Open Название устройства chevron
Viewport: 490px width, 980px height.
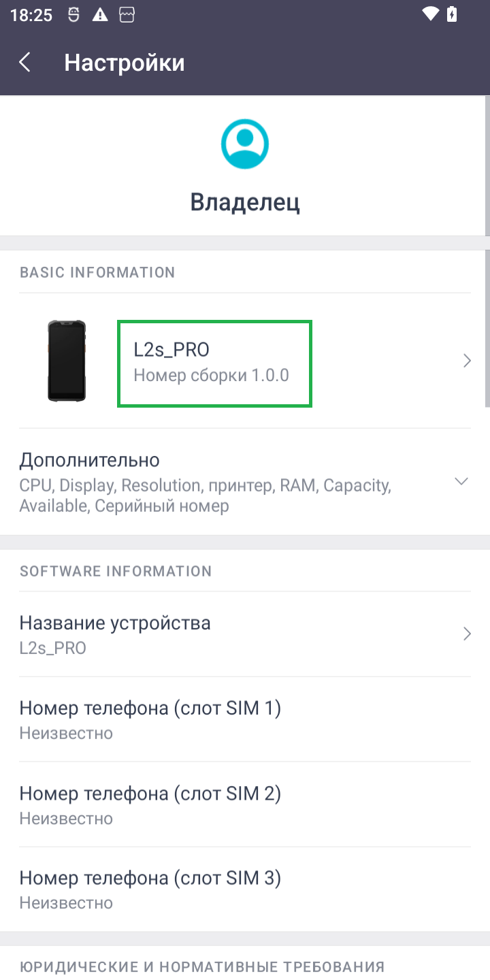pos(467,634)
